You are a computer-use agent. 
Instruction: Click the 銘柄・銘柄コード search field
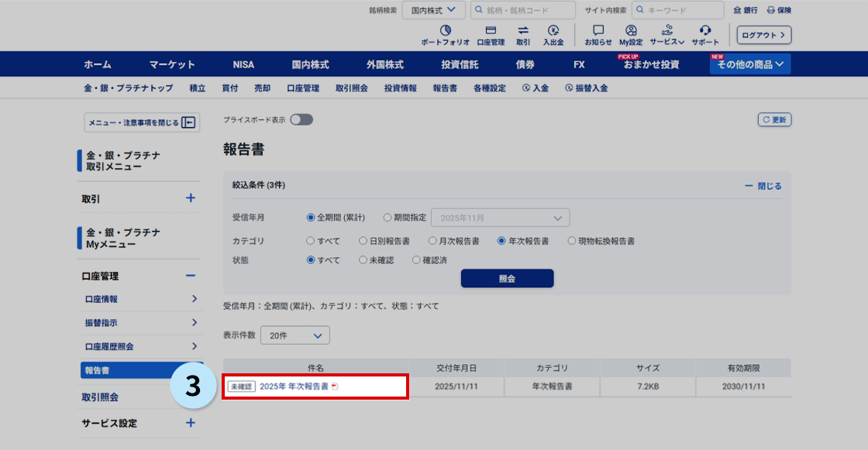[524, 10]
